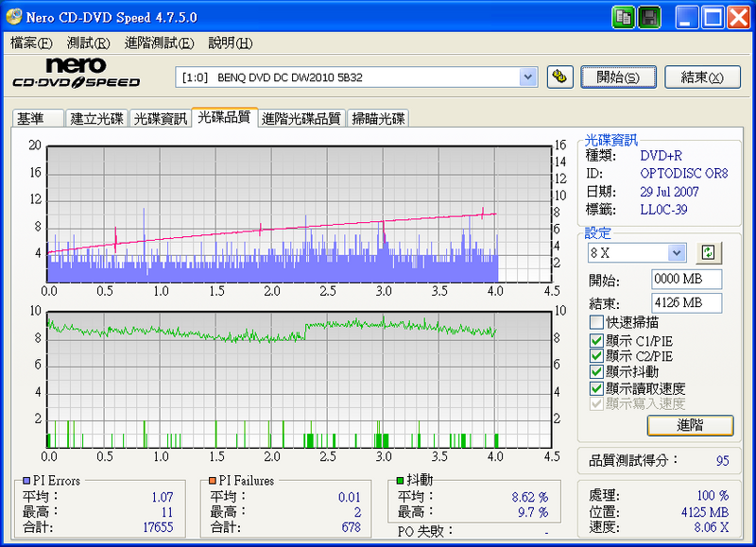Toggle the 快速掃描 quick scan checkbox
This screenshot has height=547, width=756.
coord(596,322)
